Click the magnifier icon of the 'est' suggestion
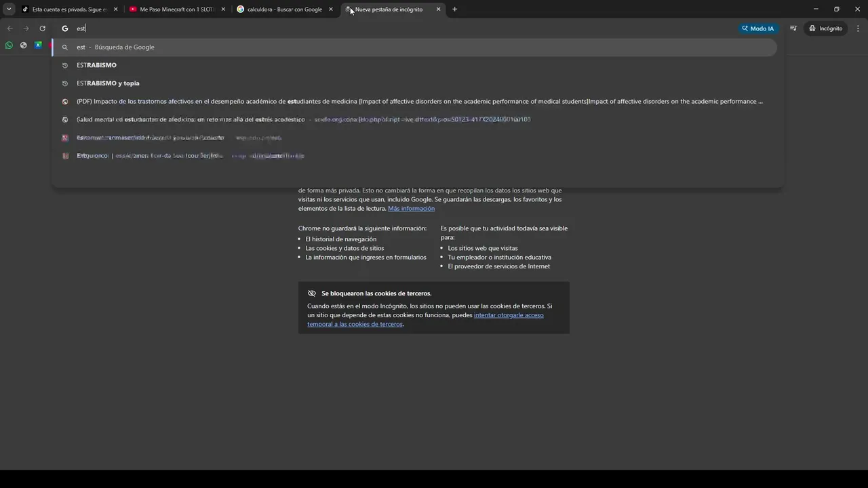Image resolution: width=868 pixels, height=488 pixels. (65, 47)
